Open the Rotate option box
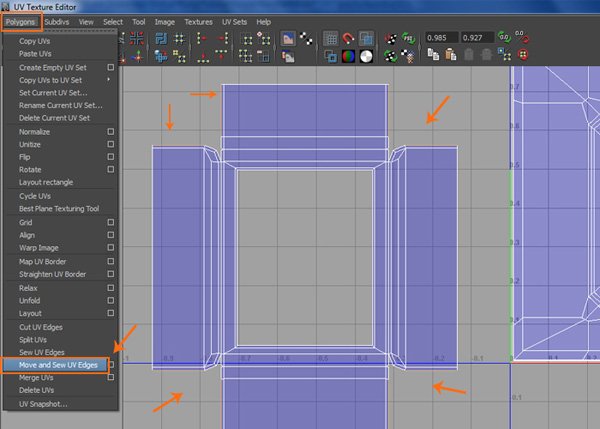The height and width of the screenshot is (429, 600). tap(111, 170)
